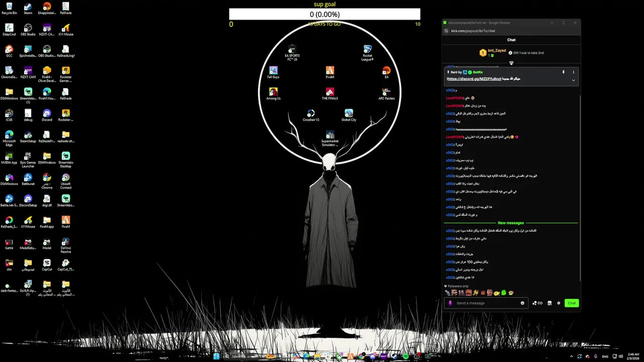Click the Chat panel header
This screenshot has height=362, width=644.
click(x=511, y=40)
